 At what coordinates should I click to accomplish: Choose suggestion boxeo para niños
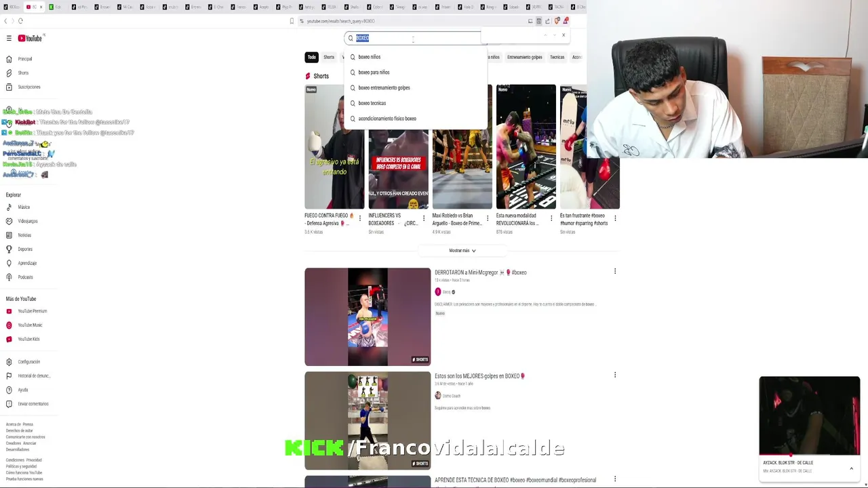point(415,73)
